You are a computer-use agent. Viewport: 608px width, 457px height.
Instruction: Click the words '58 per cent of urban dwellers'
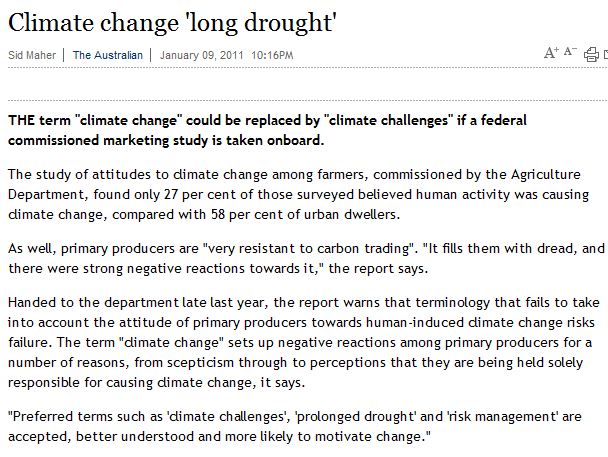[x=304, y=214]
